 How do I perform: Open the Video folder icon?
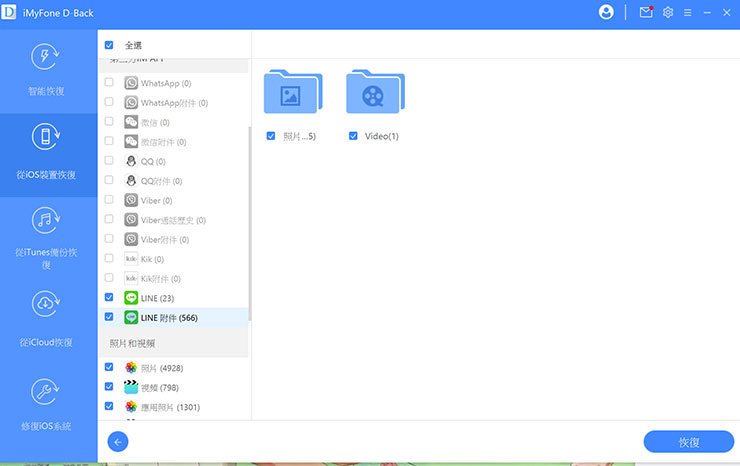pyautogui.click(x=374, y=93)
